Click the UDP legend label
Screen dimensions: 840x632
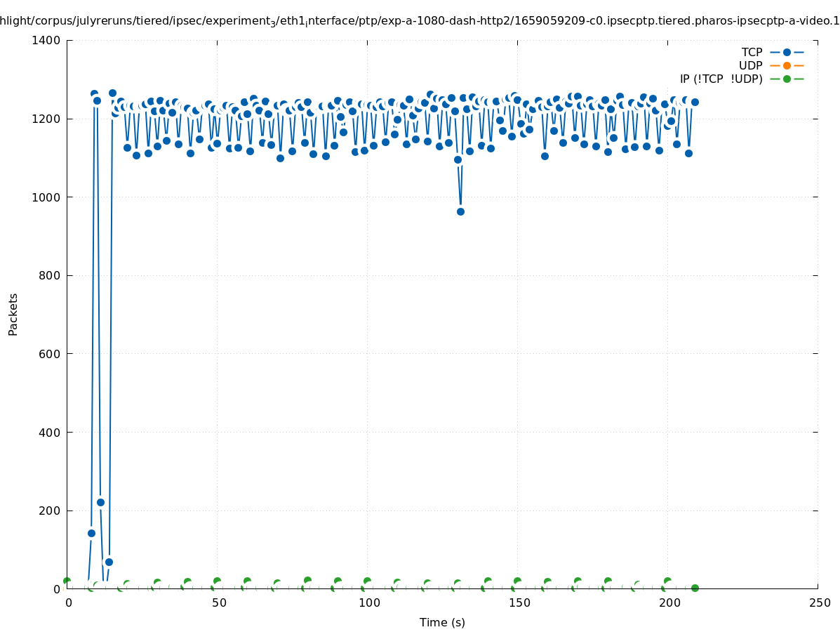coord(750,65)
